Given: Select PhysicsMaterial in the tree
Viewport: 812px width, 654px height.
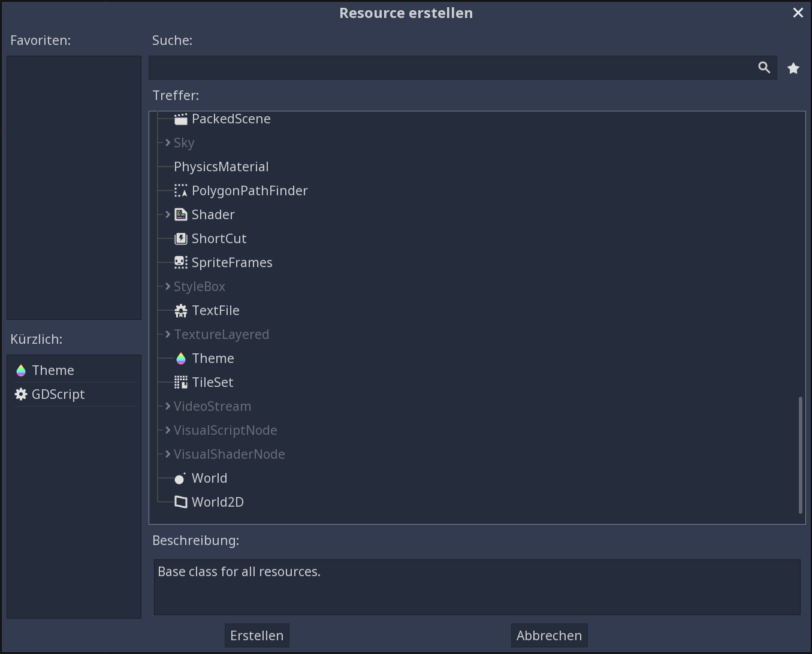Looking at the screenshot, I should pos(221,166).
